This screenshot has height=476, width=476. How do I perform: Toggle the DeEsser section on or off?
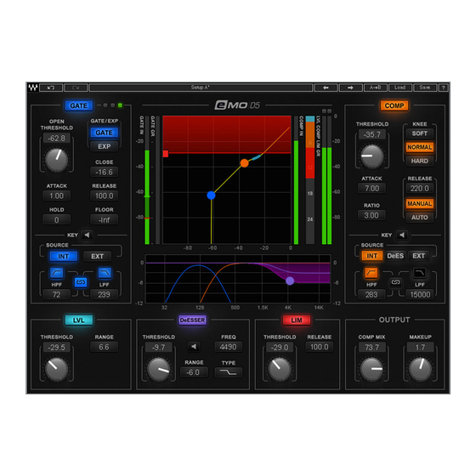tap(192, 320)
